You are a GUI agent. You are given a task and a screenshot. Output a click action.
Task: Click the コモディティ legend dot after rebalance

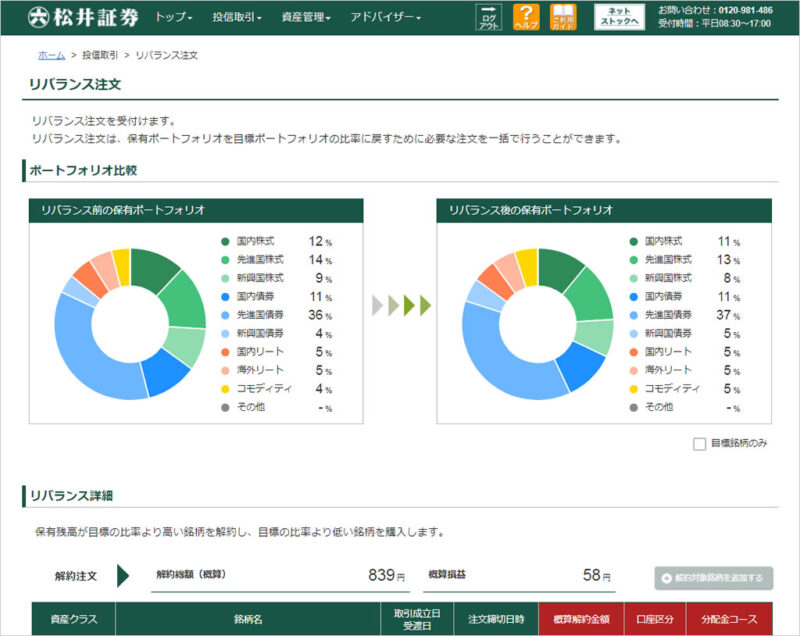634,388
